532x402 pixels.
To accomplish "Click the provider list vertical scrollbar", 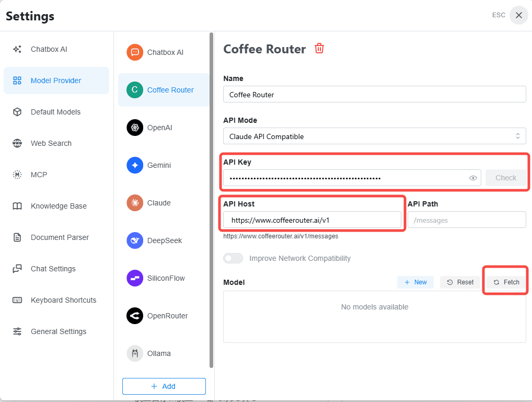I will 211,200.
